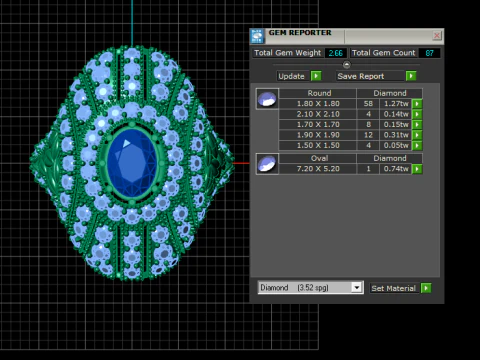Image resolution: width=480 pixels, height=360 pixels.
Task: Click the quantity cell showing 8
Action: pyautogui.click(x=368, y=125)
